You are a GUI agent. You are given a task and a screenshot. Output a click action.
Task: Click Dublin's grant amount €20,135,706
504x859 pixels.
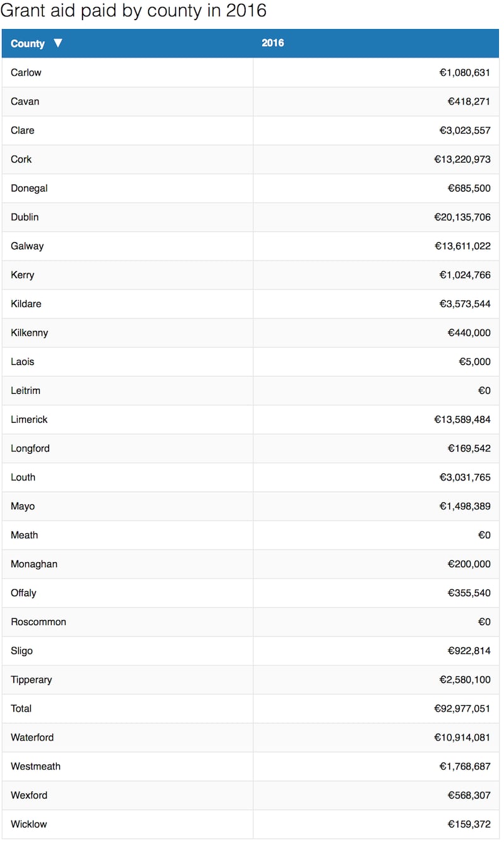462,217
